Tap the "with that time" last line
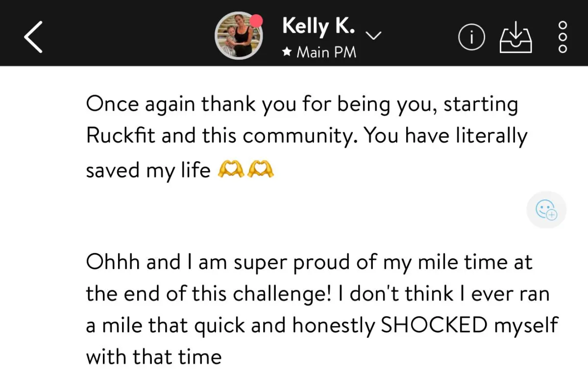Viewport: 588px width, 376px height. (x=154, y=356)
